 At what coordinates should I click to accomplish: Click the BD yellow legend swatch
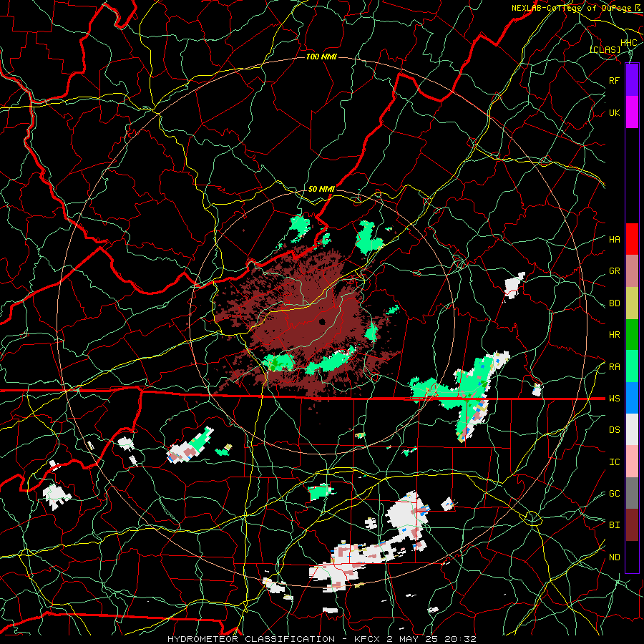(632, 303)
